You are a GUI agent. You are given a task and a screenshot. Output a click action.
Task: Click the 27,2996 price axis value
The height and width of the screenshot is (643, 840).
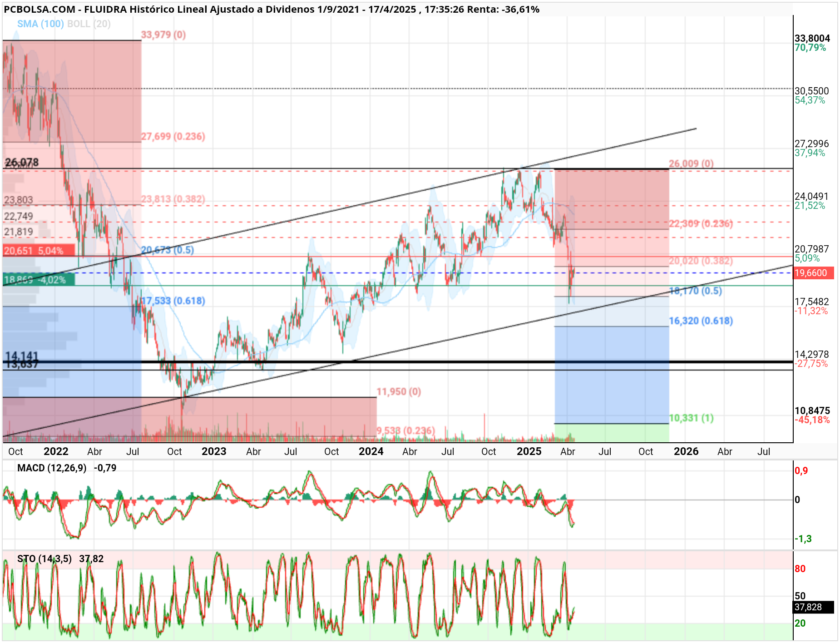[812, 143]
